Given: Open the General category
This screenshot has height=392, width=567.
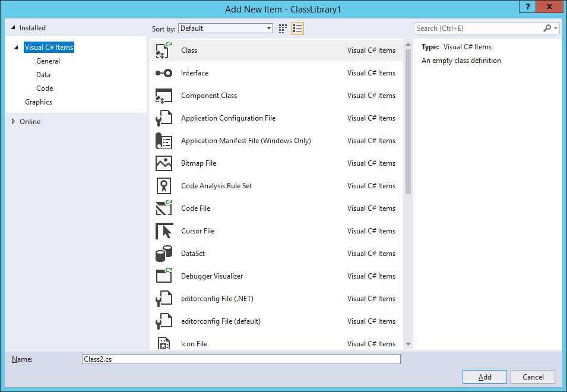Looking at the screenshot, I should (48, 61).
